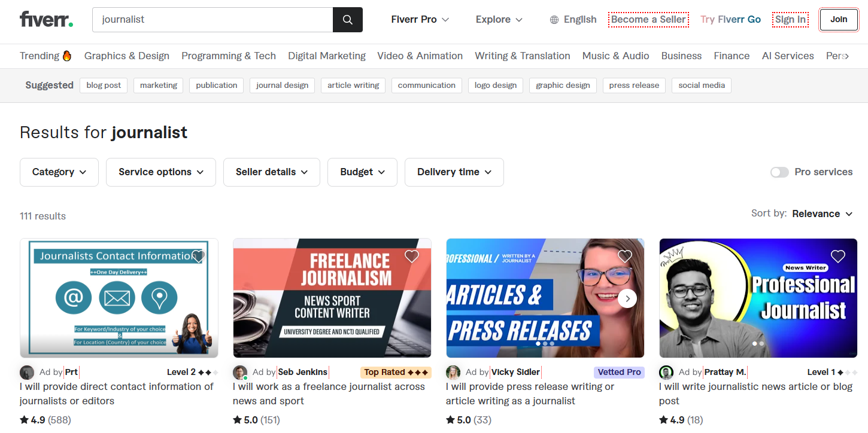This screenshot has height=433, width=868.
Task: Favorite the Freelance Journalism gig with the heart icon
Action: [x=411, y=256]
